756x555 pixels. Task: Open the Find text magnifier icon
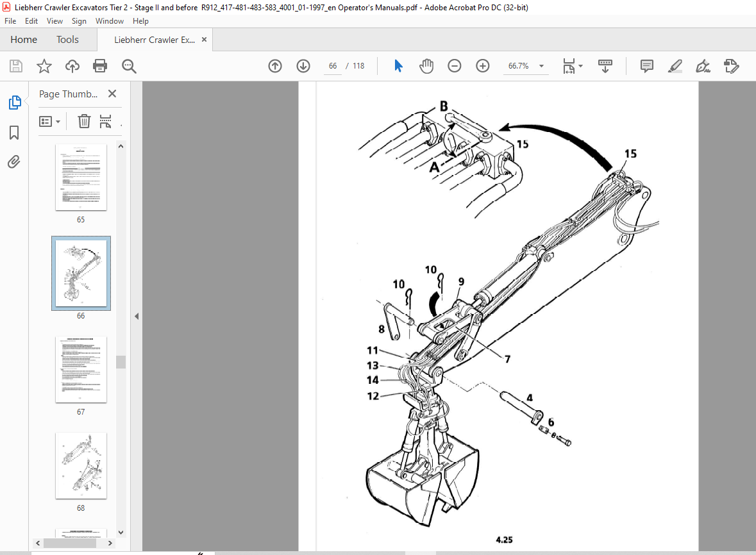tap(129, 66)
